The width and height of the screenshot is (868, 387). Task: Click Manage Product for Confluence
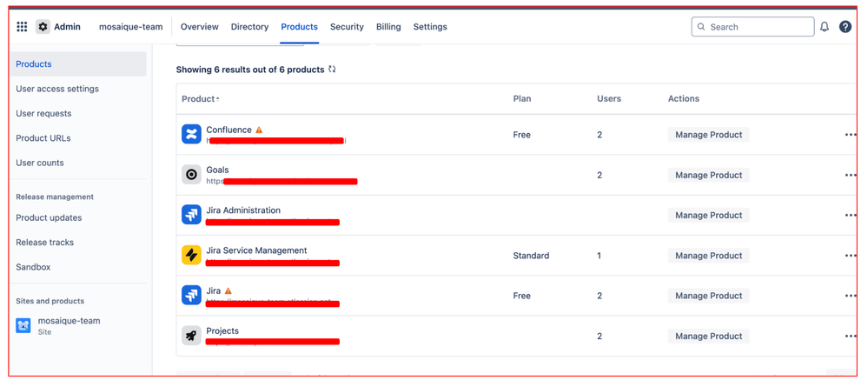[709, 134]
